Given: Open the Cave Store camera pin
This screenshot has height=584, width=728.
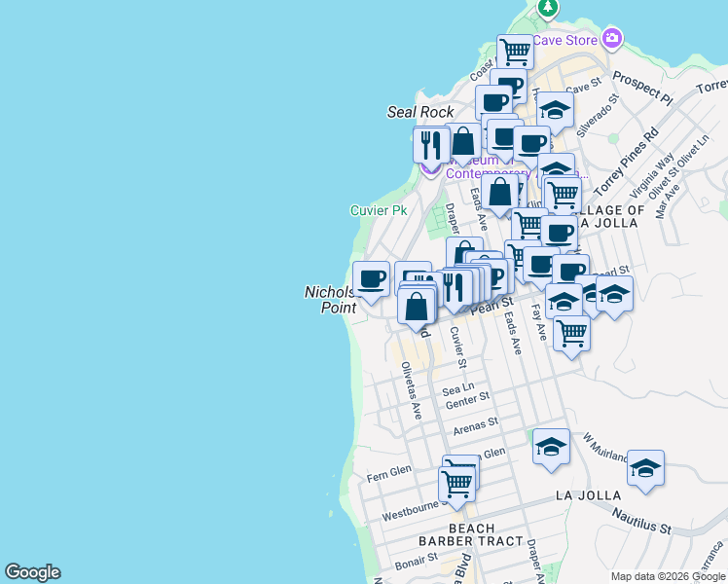Looking at the screenshot, I should click(612, 38).
